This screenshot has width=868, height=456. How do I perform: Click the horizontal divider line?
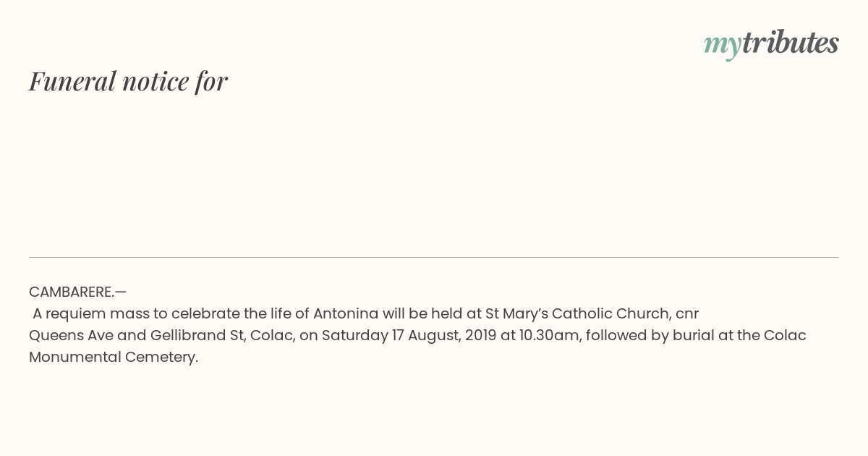(434, 257)
